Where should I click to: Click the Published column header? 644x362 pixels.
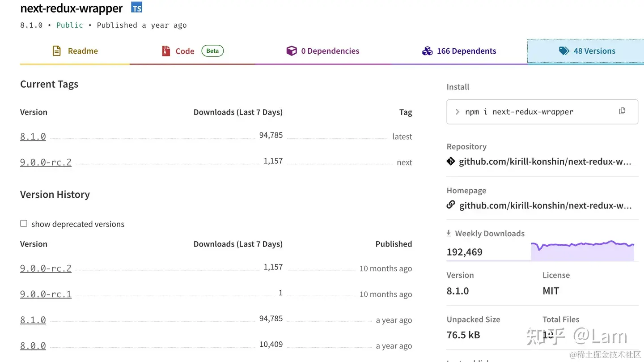coord(394,244)
